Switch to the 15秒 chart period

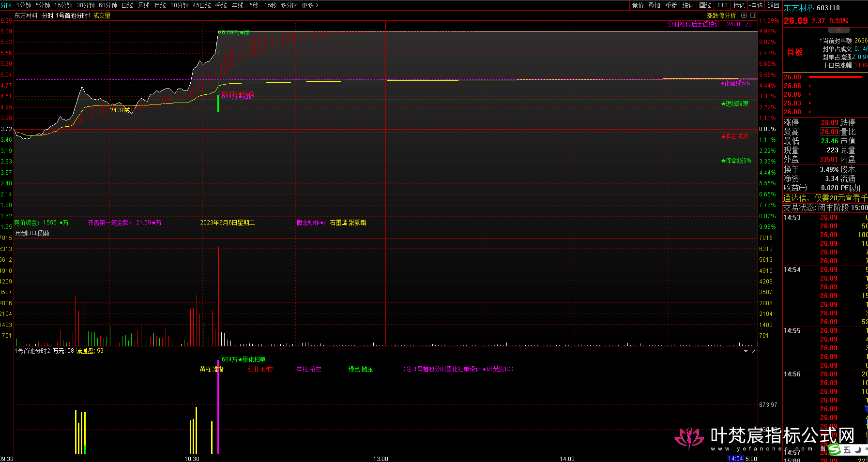coord(271,5)
